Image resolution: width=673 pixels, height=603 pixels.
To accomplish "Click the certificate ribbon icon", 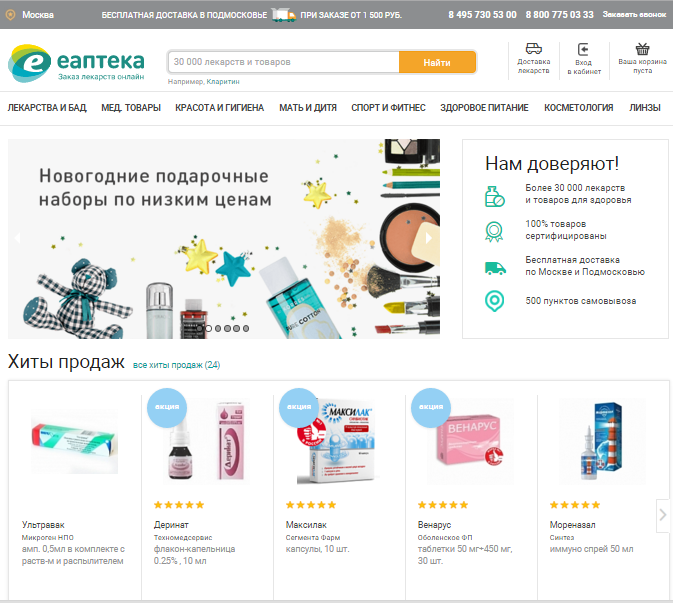I will (x=494, y=231).
